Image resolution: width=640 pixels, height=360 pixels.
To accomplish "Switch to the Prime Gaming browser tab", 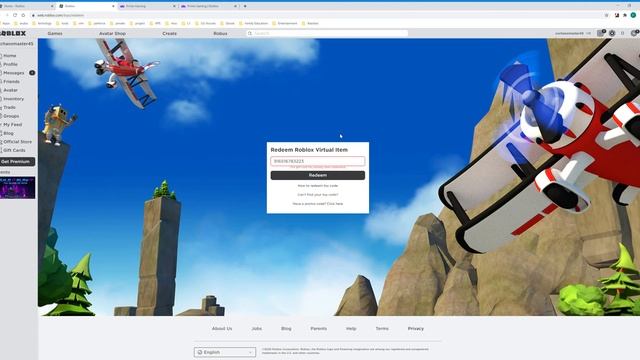I will click(147, 6).
